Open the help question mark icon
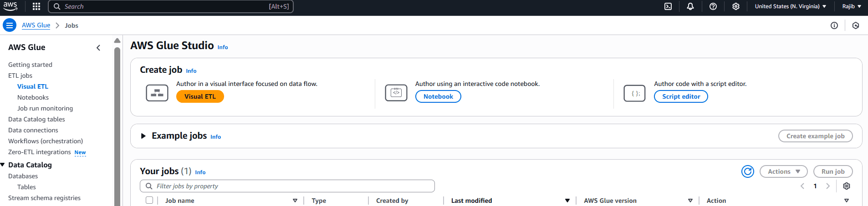This screenshot has width=868, height=206. [713, 6]
